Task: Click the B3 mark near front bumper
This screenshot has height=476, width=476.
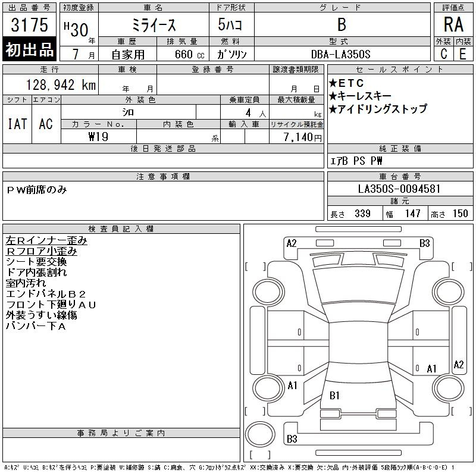Action: (x=424, y=243)
